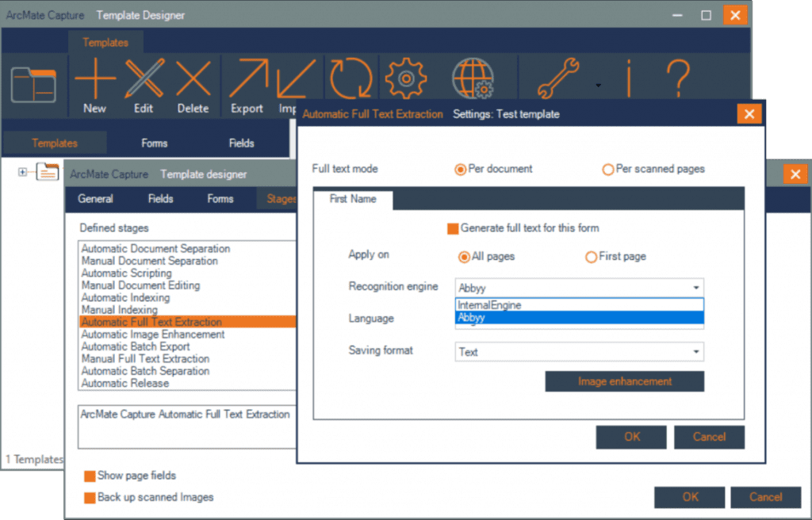Click the Delete X icon
Image resolution: width=812 pixels, height=520 pixels.
pyautogui.click(x=193, y=80)
